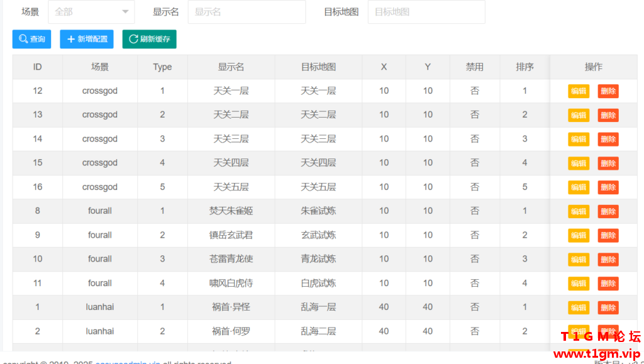Delete the 天关二层 row with ID 13
This screenshot has height=364, width=644.
click(x=608, y=115)
